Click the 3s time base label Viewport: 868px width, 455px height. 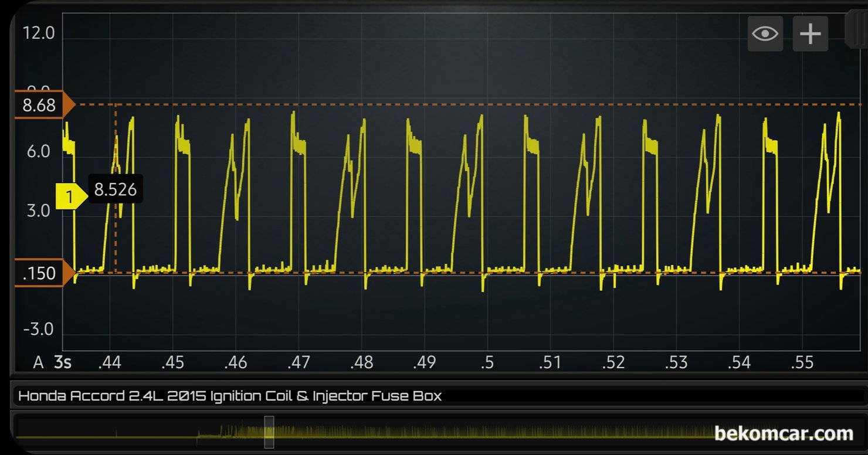pos(63,363)
